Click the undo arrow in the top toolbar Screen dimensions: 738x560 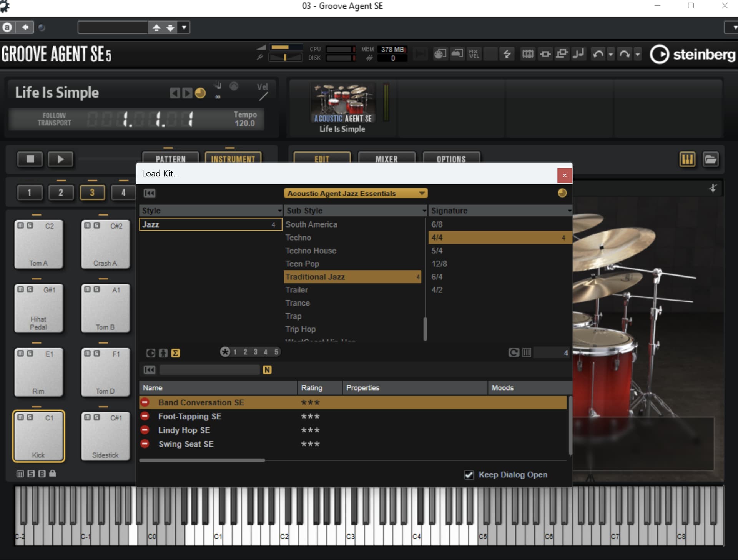pos(598,54)
